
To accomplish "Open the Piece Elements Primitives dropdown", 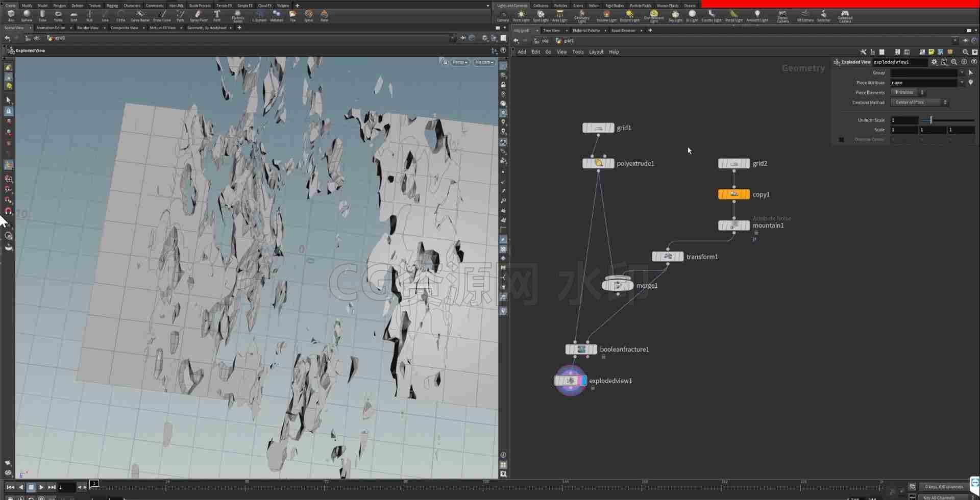I will click(x=908, y=92).
